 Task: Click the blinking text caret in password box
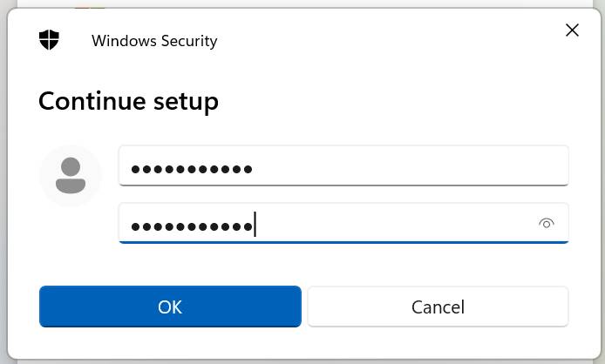point(255,224)
